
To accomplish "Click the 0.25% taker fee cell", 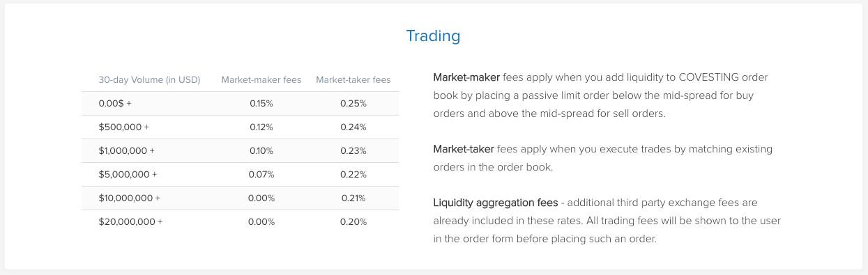I will pyautogui.click(x=353, y=103).
